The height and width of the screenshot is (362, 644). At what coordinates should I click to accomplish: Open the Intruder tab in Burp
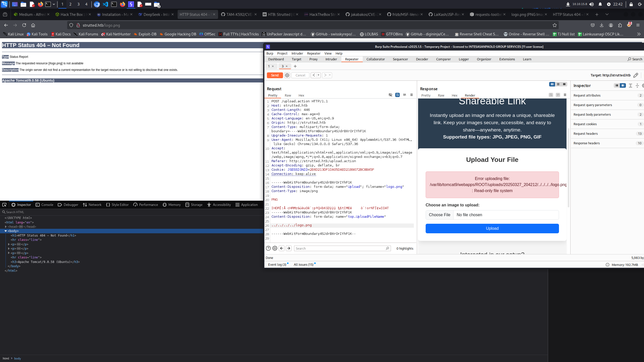[x=331, y=59]
